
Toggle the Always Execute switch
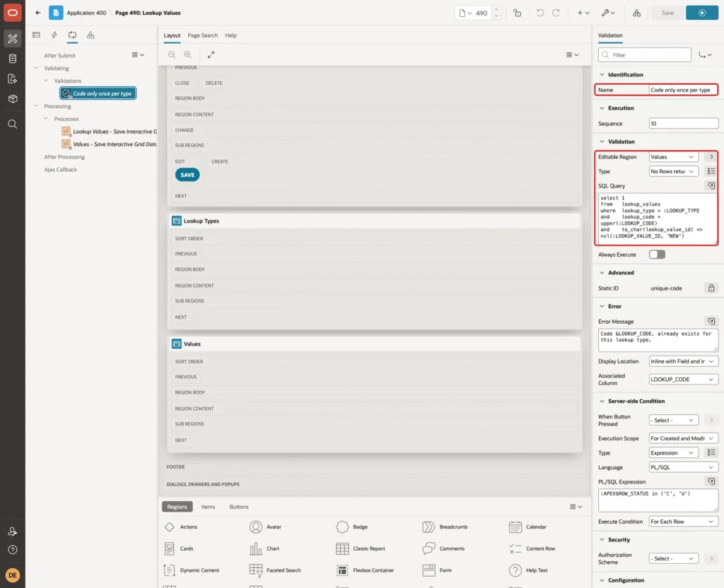pyautogui.click(x=657, y=254)
